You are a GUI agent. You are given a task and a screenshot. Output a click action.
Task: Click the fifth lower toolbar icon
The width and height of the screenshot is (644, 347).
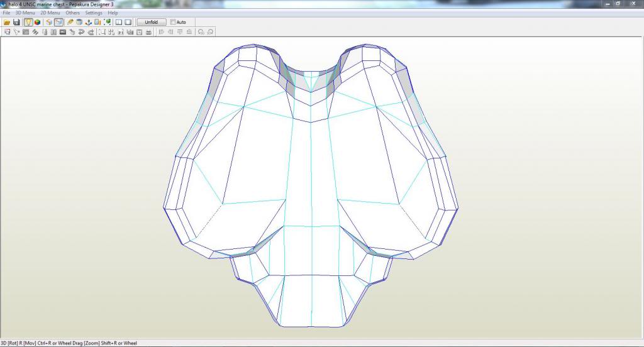click(x=45, y=32)
